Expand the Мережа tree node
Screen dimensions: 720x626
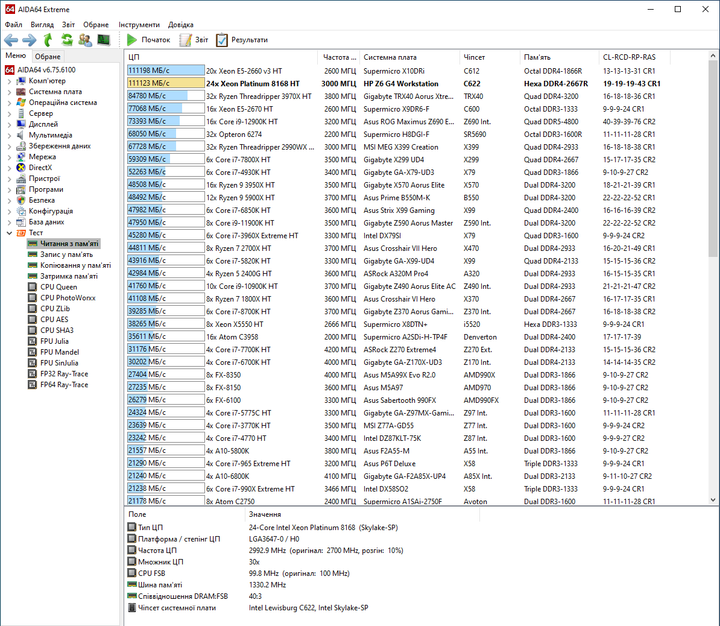click(x=9, y=157)
